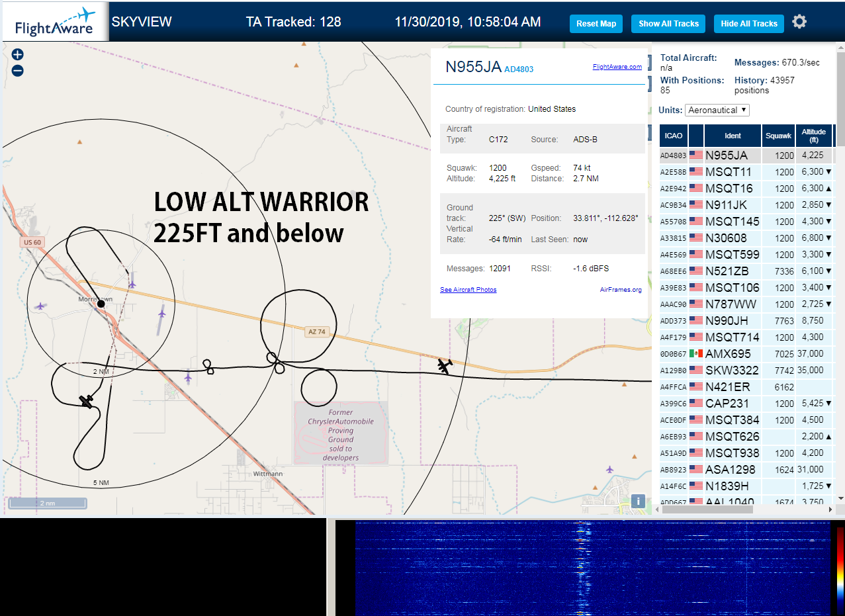This screenshot has width=845, height=616.
Task: Select the ASA1298 ident
Action: pyautogui.click(x=731, y=470)
